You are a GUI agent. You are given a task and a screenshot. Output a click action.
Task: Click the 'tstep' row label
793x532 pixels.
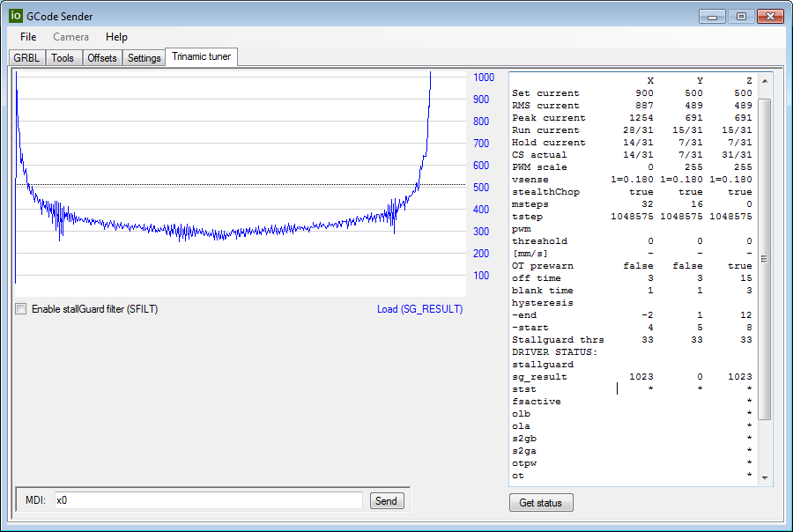tap(527, 217)
